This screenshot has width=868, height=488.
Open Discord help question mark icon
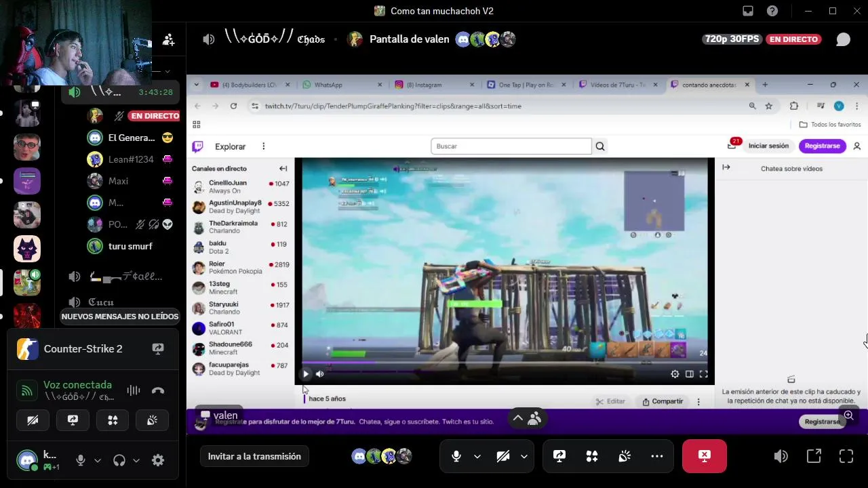click(772, 11)
